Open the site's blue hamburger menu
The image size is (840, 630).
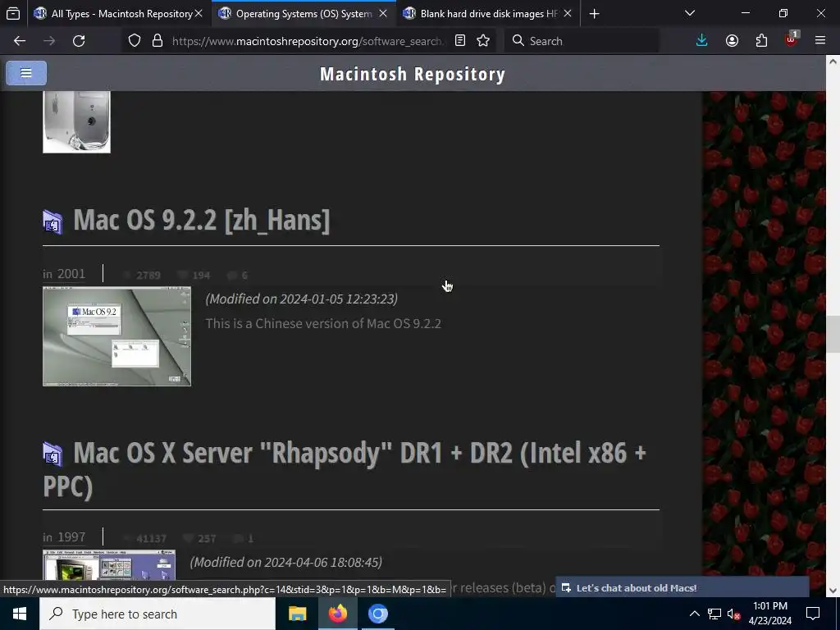(26, 73)
